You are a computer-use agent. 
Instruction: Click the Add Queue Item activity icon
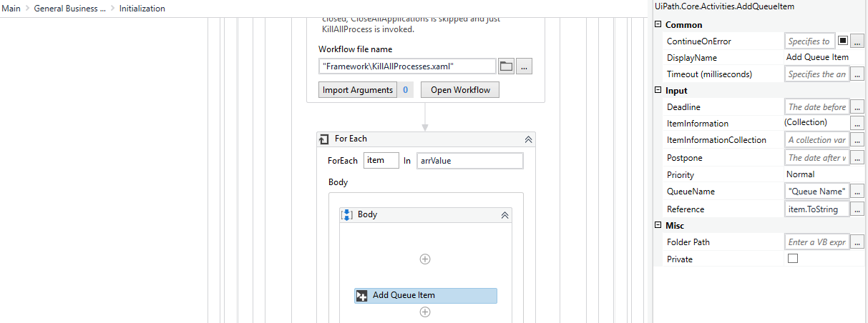(x=362, y=295)
